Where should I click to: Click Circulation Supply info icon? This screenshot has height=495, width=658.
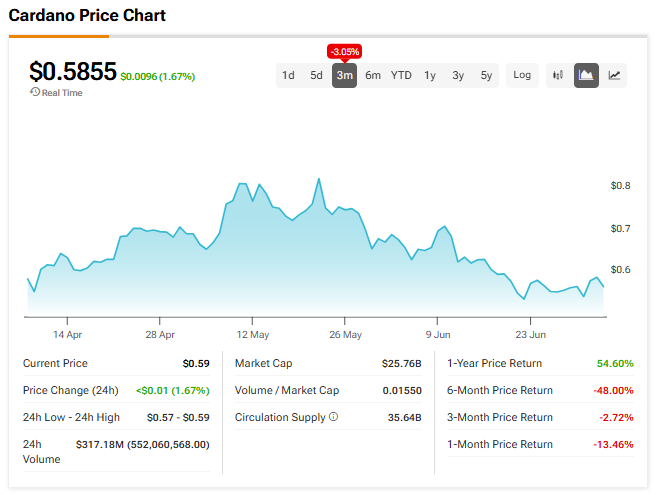click(333, 417)
